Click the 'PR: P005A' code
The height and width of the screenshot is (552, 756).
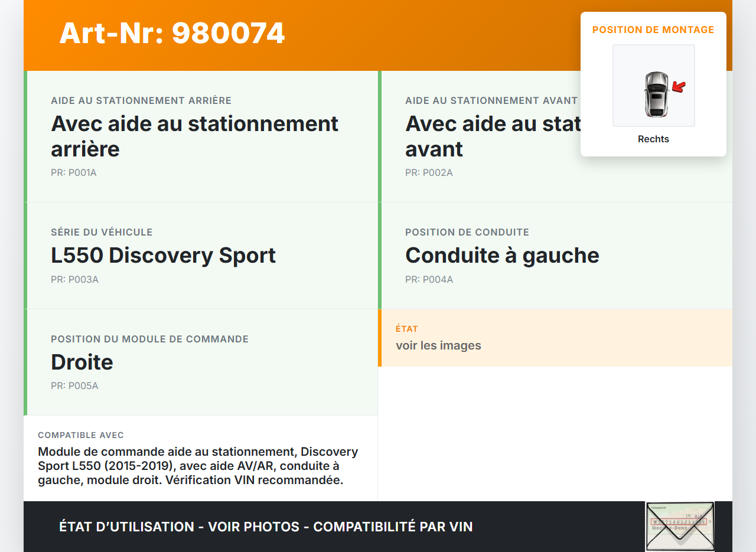tap(74, 386)
